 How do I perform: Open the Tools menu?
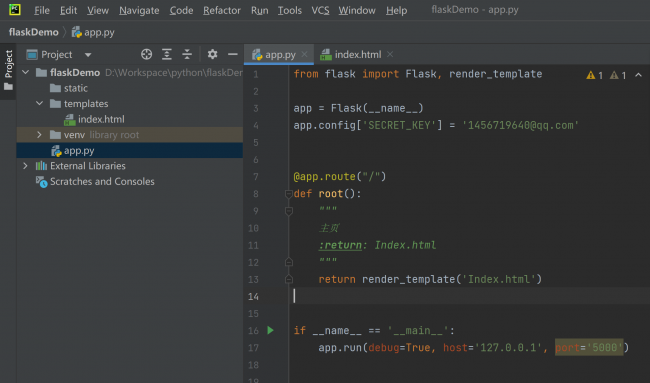click(x=290, y=10)
